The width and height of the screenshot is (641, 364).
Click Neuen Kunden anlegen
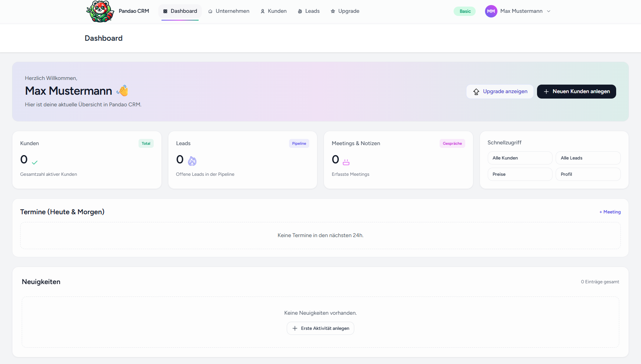tap(577, 92)
